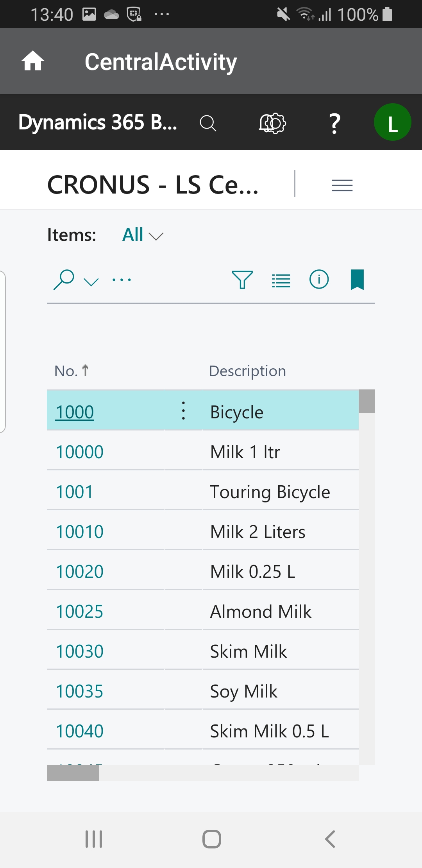This screenshot has height=868, width=422.
Task: Open row options for item 1000
Action: [x=183, y=411]
